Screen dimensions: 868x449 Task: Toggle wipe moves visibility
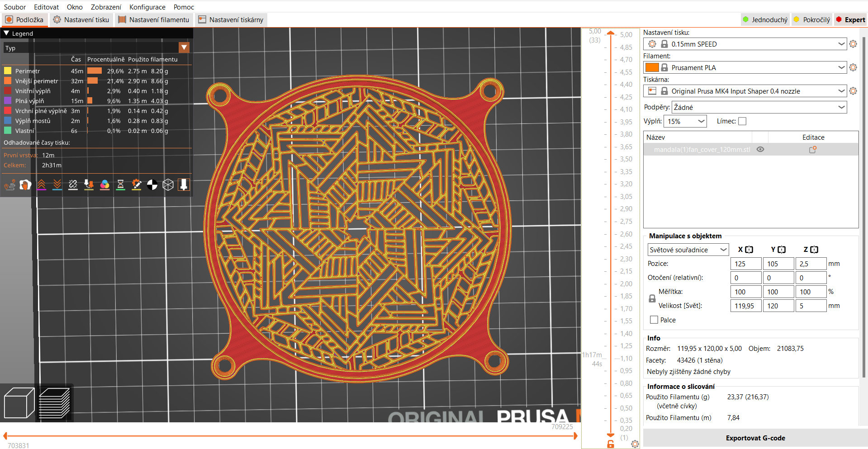25,184
